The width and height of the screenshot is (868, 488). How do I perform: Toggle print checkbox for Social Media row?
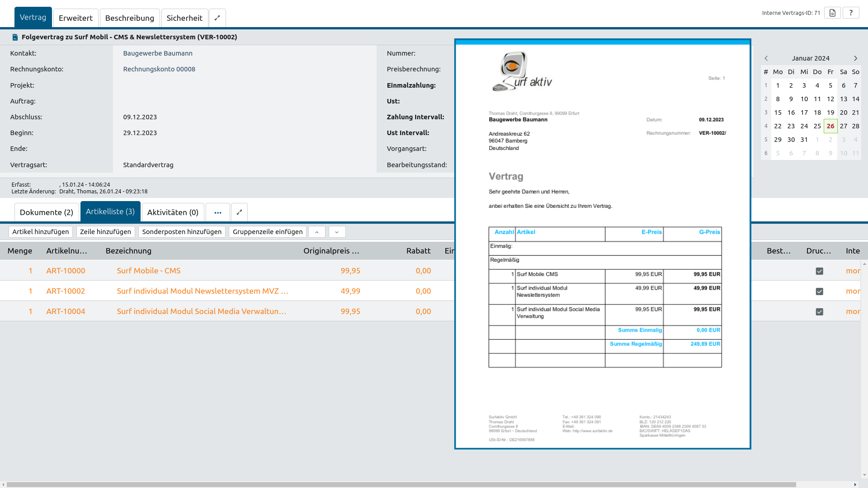[x=819, y=312]
